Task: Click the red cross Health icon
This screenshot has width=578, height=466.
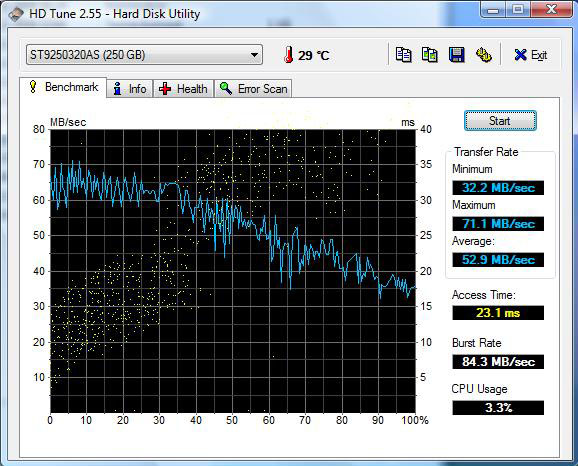Action: 165,89
